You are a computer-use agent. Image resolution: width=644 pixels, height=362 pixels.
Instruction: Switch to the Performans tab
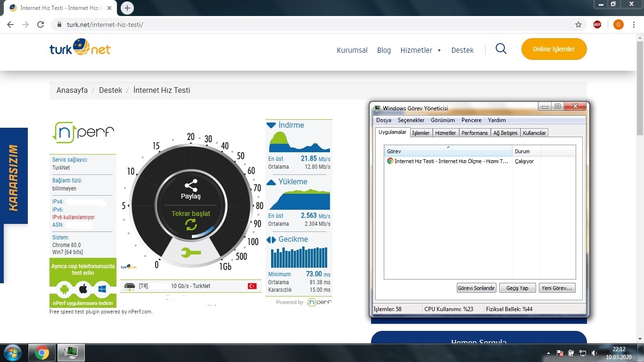coord(475,133)
